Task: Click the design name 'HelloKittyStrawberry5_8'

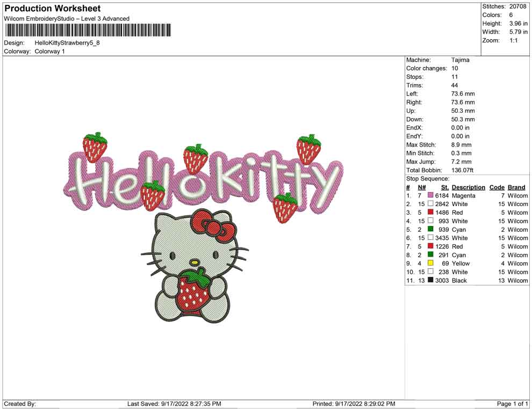Action: click(67, 43)
